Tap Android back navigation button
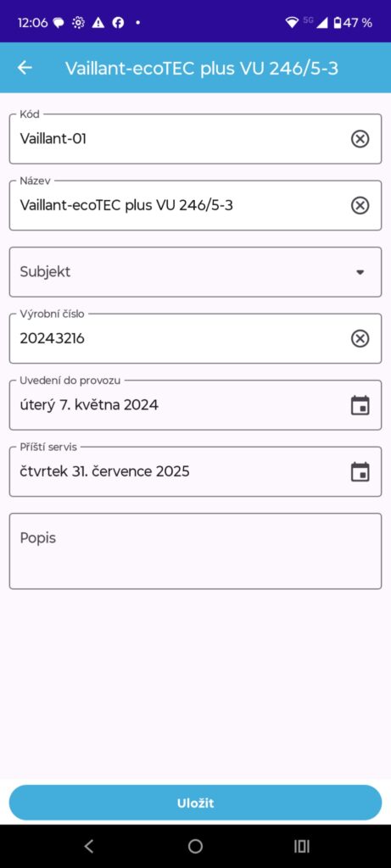The image size is (391, 868). pos(88,846)
